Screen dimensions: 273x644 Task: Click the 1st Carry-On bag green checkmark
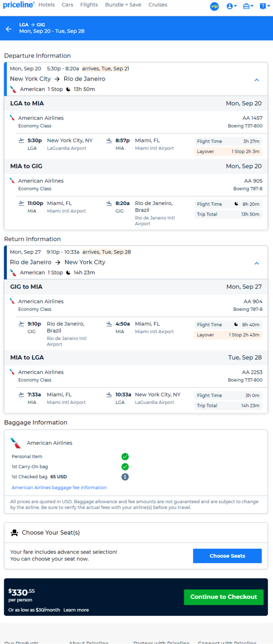tap(125, 467)
